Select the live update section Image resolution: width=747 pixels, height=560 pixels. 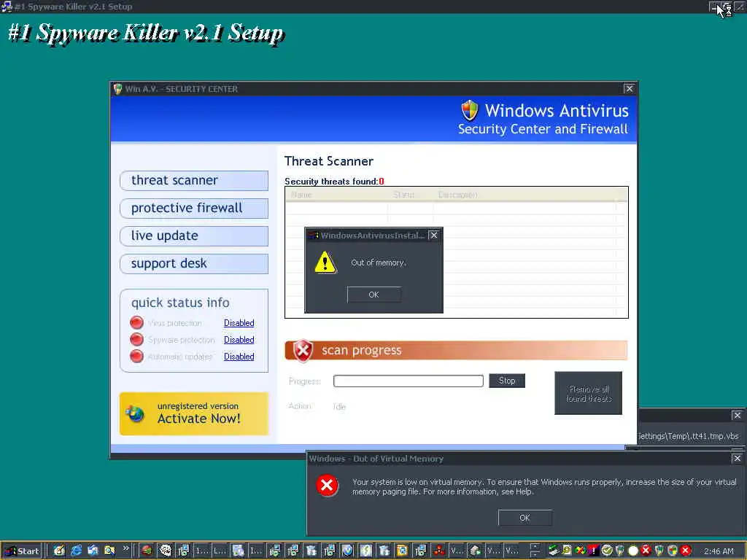[194, 236]
